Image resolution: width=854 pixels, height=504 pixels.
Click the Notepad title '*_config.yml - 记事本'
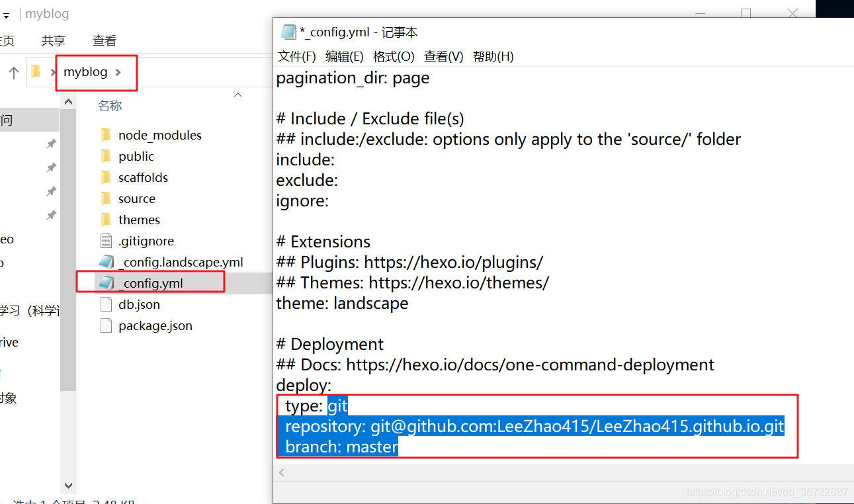(x=359, y=32)
